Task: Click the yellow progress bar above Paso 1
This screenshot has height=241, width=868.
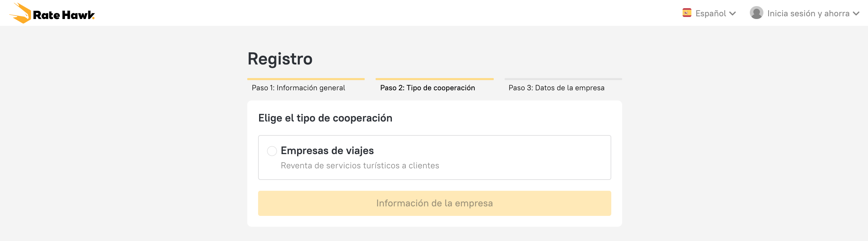Action: [x=306, y=79]
